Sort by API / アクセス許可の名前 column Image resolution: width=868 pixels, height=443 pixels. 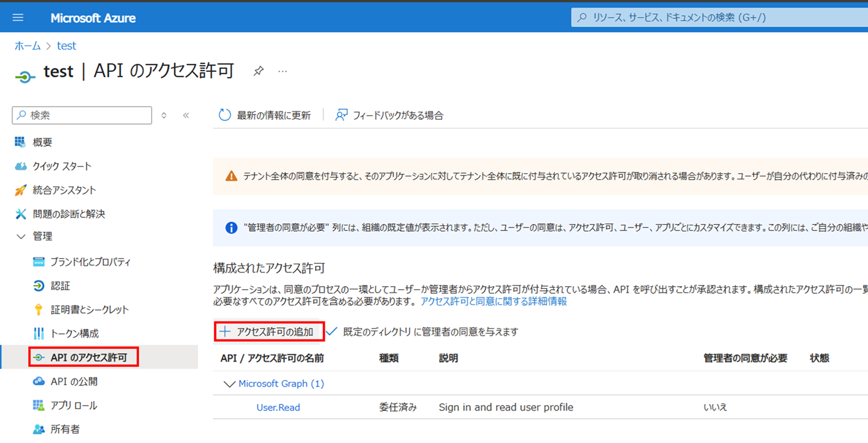[272, 358]
